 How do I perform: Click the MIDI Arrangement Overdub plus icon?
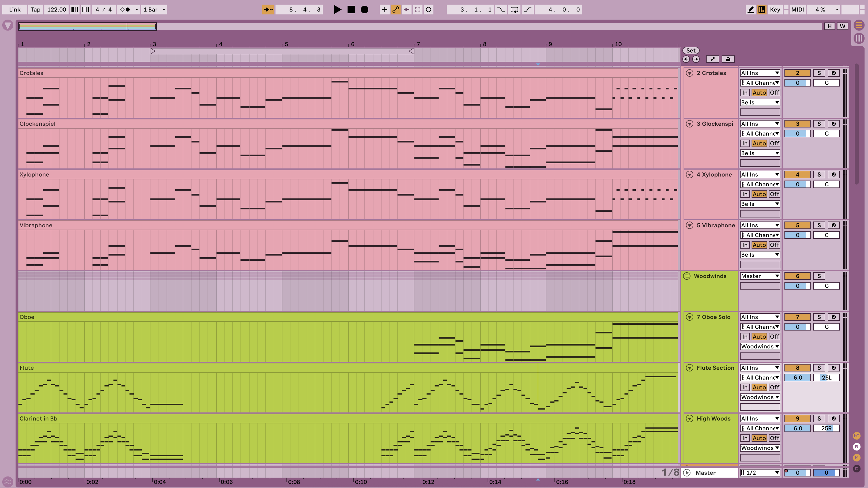tap(384, 10)
